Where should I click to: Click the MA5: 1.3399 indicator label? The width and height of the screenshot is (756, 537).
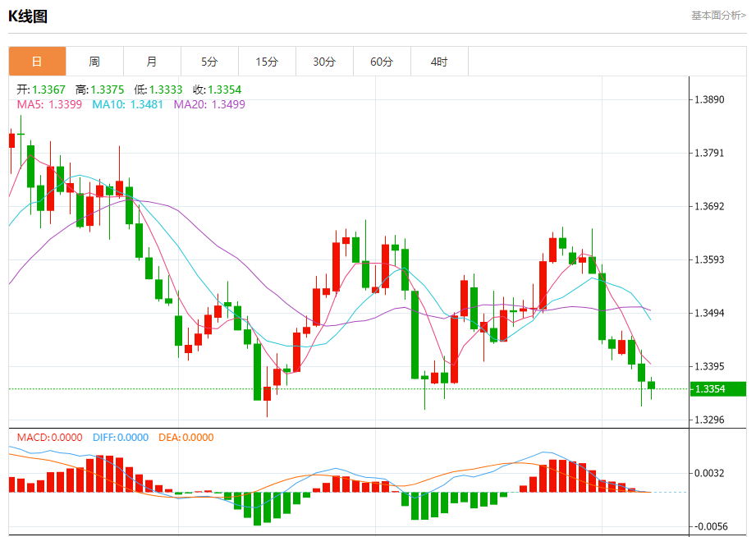coord(49,104)
